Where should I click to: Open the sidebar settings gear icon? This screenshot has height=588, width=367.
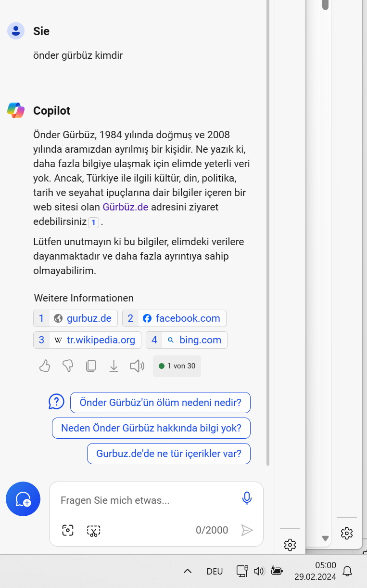click(x=290, y=545)
